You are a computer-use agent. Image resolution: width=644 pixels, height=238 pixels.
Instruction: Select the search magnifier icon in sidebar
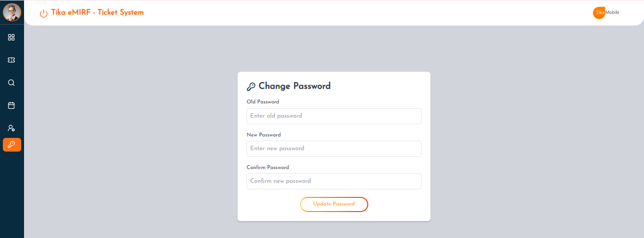12,83
